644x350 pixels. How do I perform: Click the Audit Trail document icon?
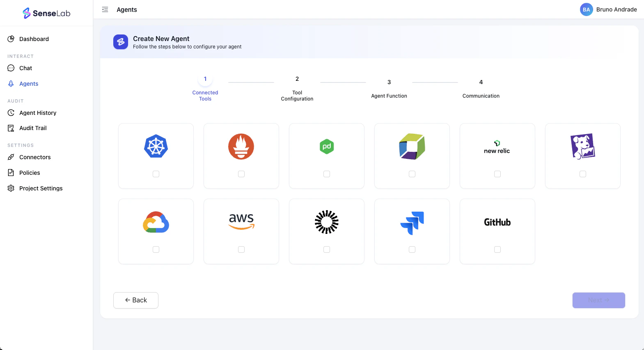coord(11,128)
